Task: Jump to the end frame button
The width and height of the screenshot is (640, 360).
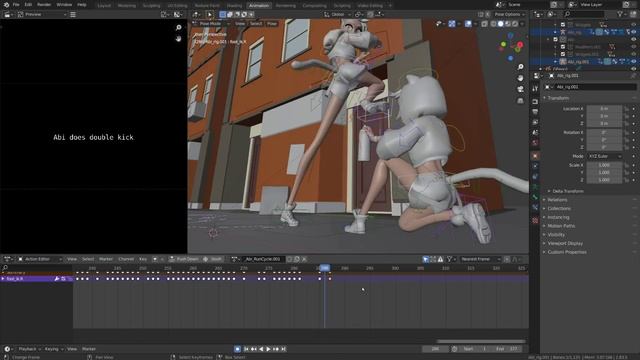Action: (283, 349)
